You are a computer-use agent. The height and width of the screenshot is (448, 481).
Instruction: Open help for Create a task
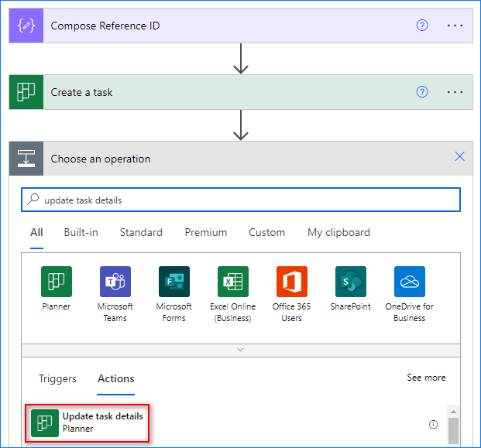click(x=422, y=92)
